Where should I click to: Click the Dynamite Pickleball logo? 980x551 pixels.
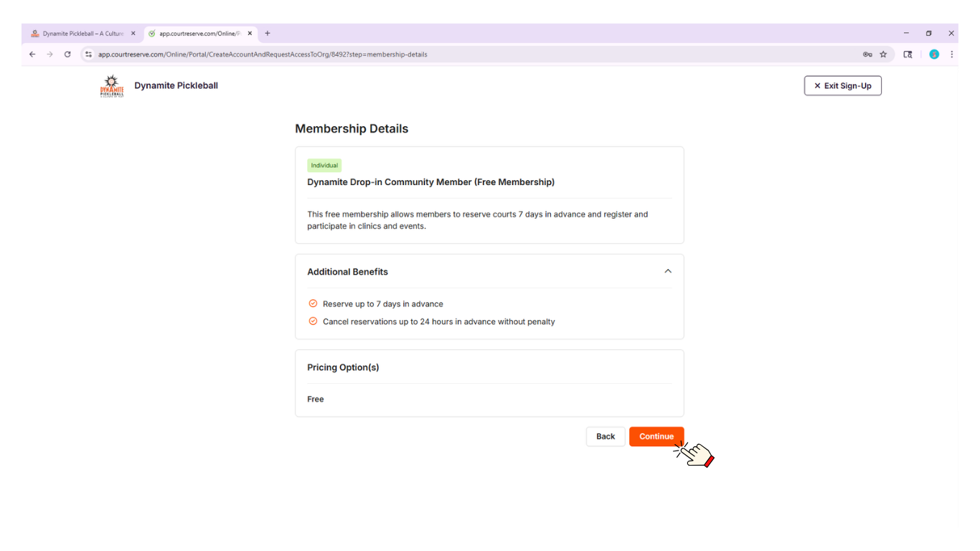point(112,85)
